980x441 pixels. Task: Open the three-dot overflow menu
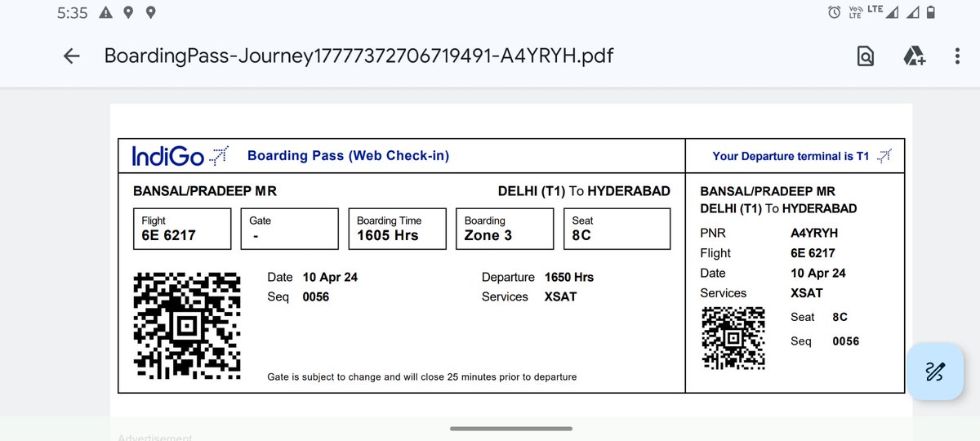[x=957, y=56]
